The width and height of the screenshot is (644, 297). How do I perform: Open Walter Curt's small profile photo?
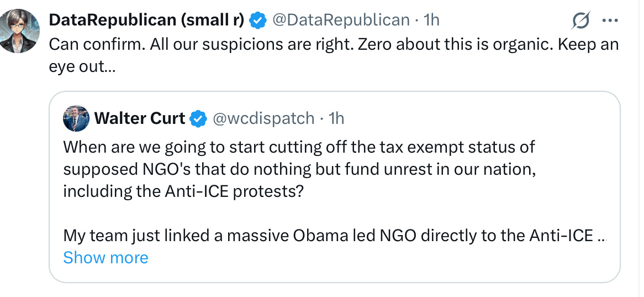tap(76, 118)
